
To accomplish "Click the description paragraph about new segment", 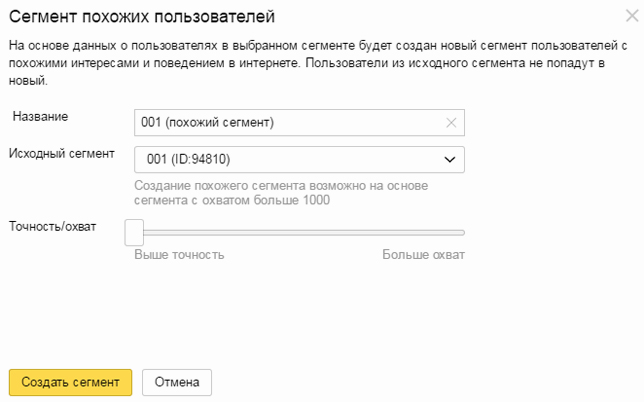I will [x=318, y=63].
